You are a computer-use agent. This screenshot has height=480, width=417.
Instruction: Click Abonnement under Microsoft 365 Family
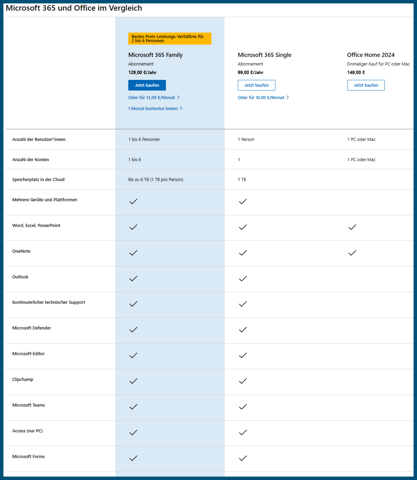tap(141, 64)
